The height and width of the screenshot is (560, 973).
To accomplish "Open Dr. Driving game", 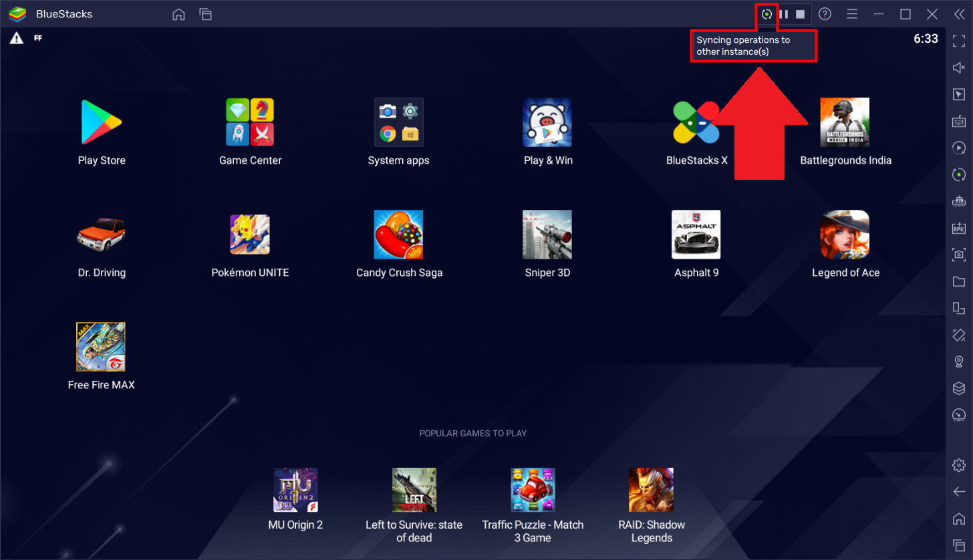I will click(x=102, y=235).
